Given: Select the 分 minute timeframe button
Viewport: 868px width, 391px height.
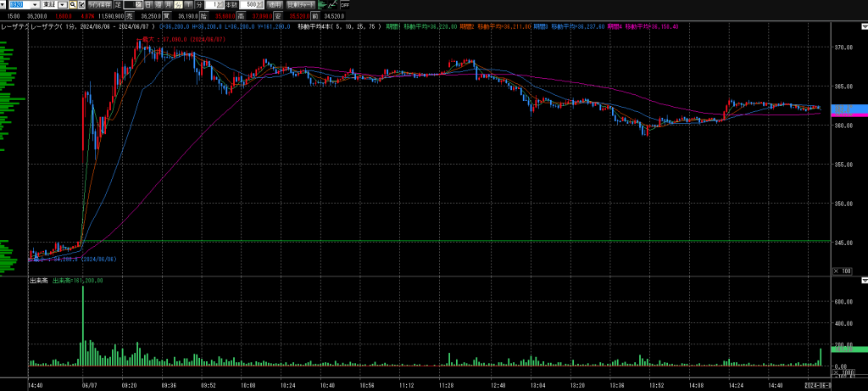Looking at the screenshot, I should (178, 5).
